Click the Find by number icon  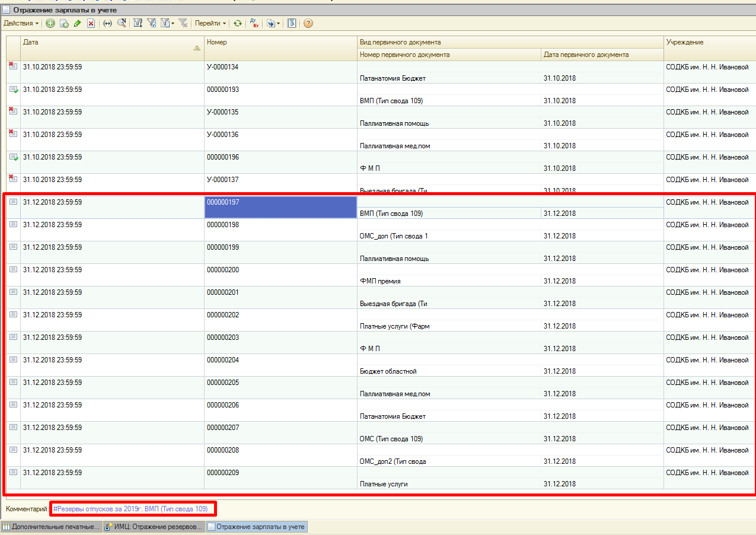[x=122, y=23]
